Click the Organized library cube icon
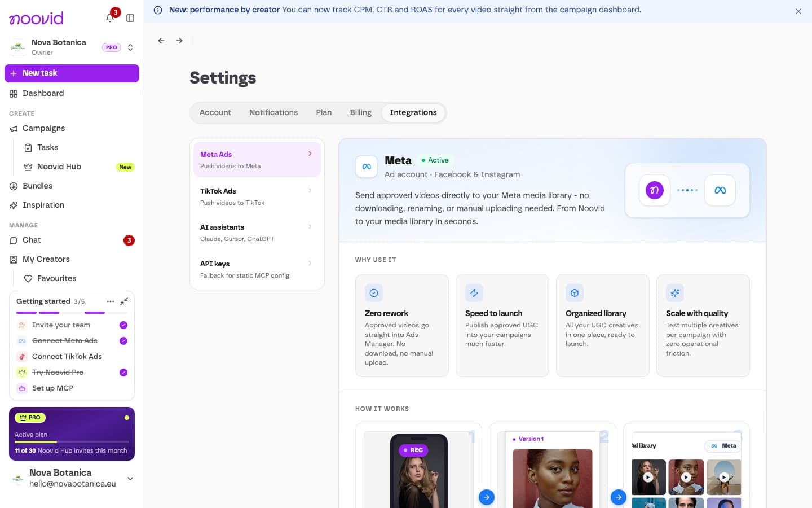 coord(575,293)
